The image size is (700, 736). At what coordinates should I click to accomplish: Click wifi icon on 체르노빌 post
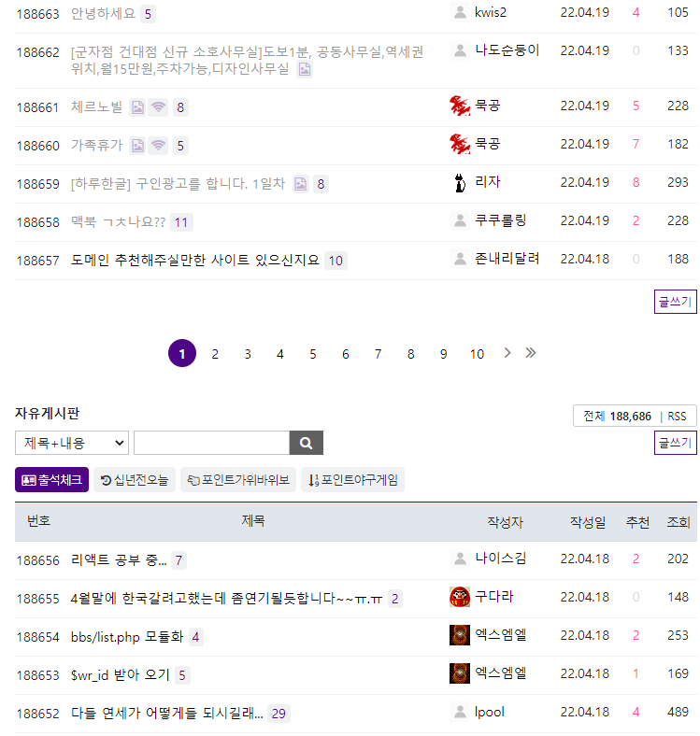pos(159,107)
